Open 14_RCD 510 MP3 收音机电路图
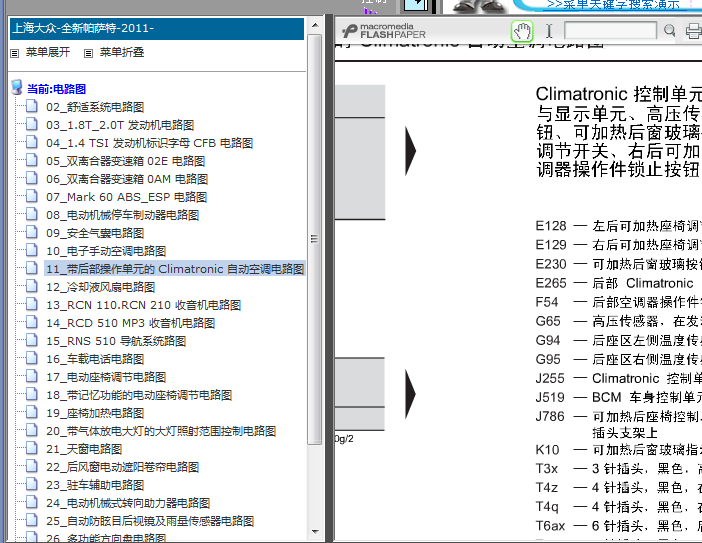 [131, 323]
